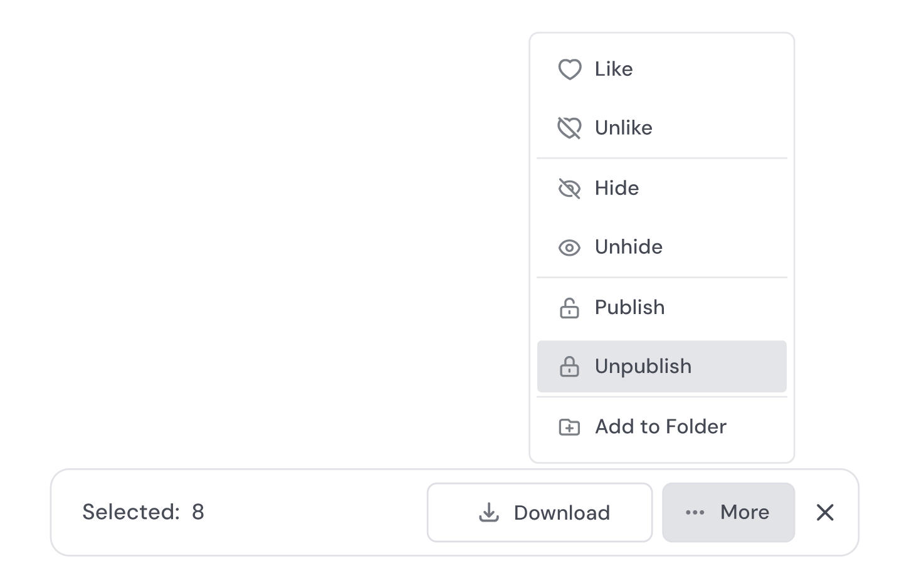Viewport: 909px width, 588px height.
Task: Choose Unhide from the menu
Action: pyautogui.click(x=662, y=247)
